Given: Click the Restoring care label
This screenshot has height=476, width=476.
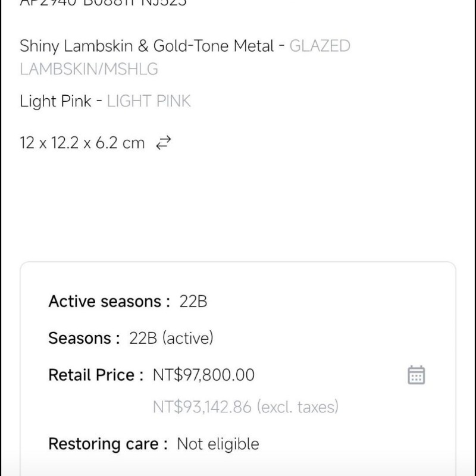Looking at the screenshot, I should pyautogui.click(x=108, y=444).
